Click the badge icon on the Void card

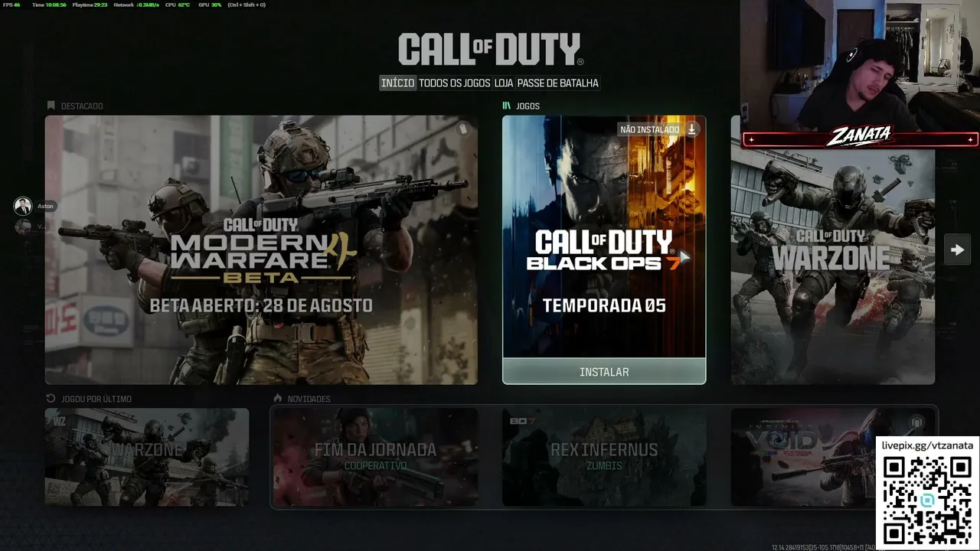(x=916, y=422)
